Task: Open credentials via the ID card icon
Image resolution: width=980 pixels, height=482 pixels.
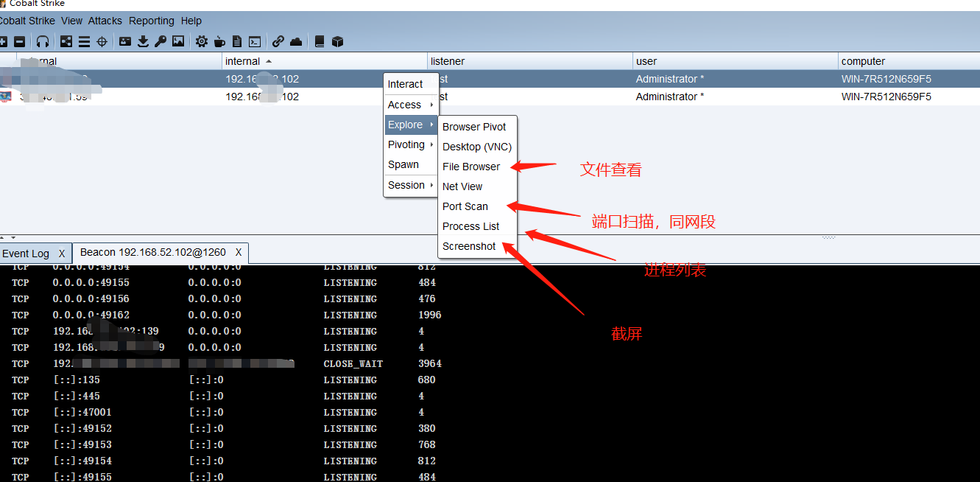Action: [125, 41]
